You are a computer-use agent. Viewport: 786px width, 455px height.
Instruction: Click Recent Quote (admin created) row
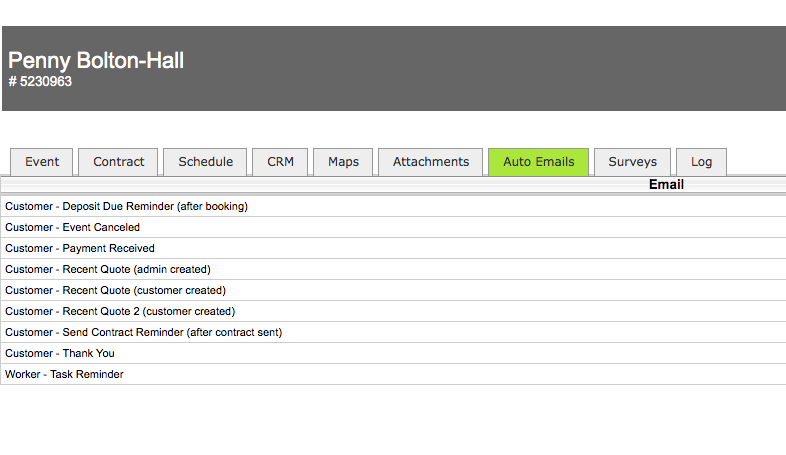tap(108, 270)
